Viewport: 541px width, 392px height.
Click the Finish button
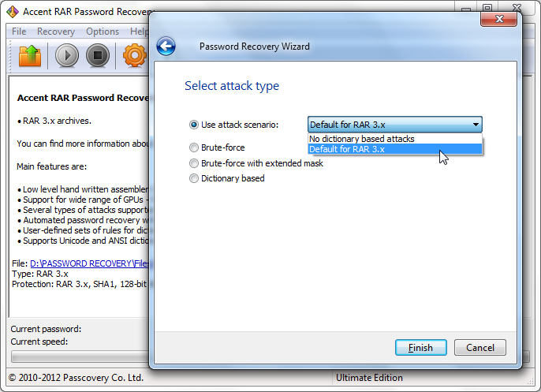[421, 348]
